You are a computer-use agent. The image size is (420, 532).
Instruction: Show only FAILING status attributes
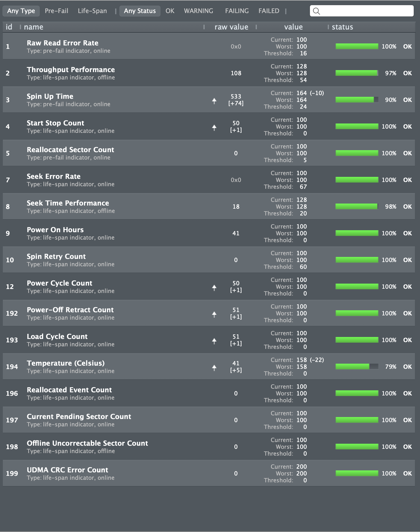click(x=237, y=11)
